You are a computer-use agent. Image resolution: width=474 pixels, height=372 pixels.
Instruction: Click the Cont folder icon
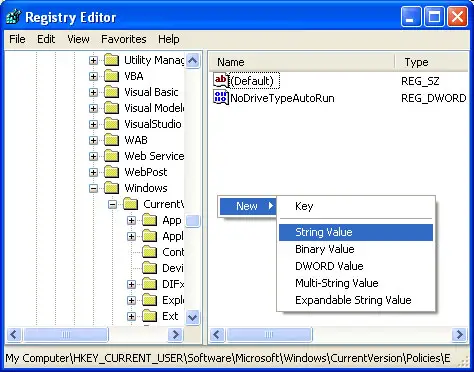[x=150, y=252]
